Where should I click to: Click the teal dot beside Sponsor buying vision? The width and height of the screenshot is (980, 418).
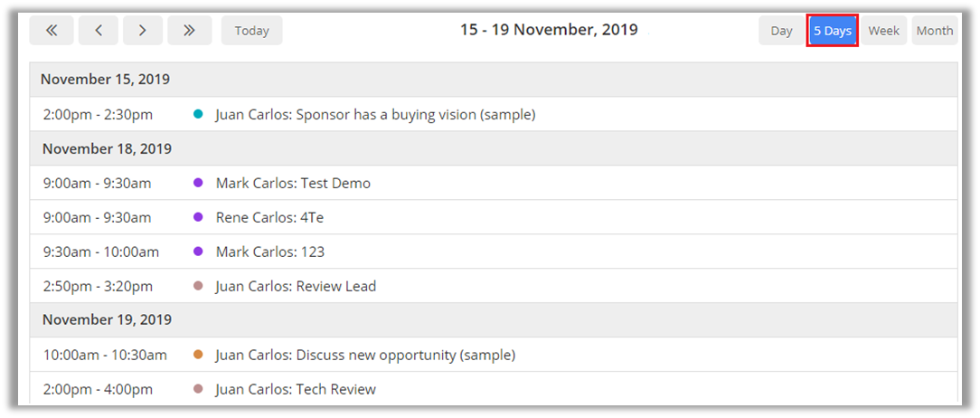point(198,114)
